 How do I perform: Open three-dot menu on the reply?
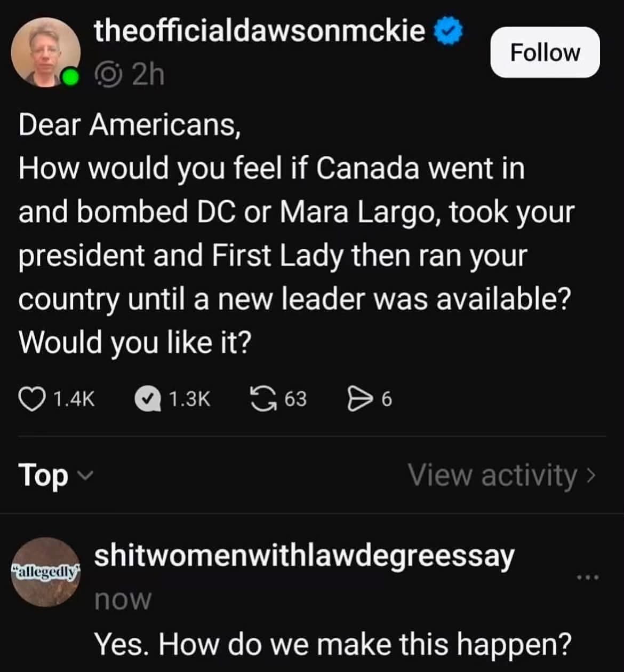point(588,578)
